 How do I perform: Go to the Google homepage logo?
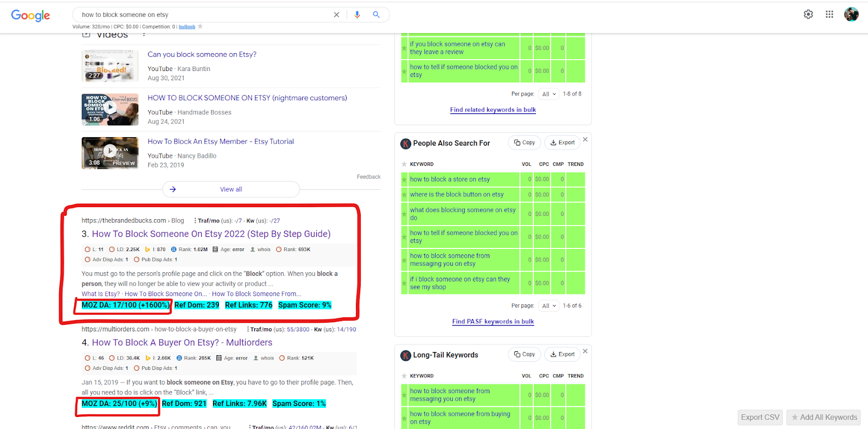(30, 15)
